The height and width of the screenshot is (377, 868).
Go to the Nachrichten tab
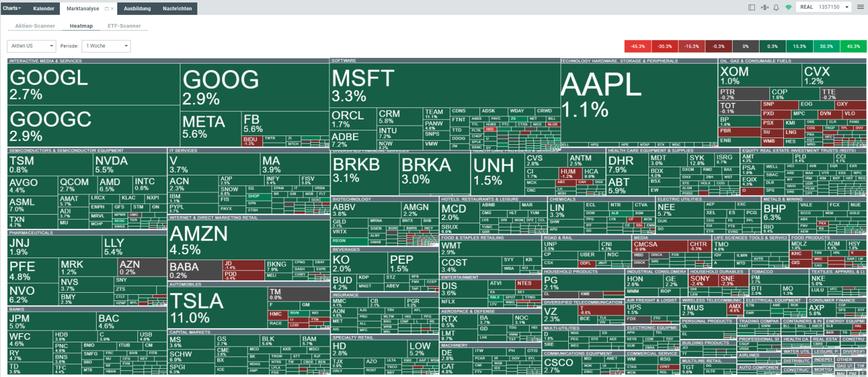point(177,8)
